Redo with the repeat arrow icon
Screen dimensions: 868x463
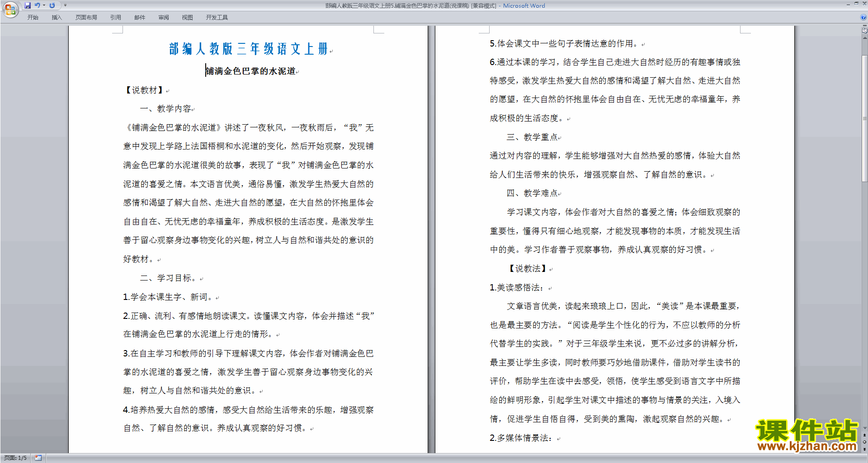click(x=52, y=5)
